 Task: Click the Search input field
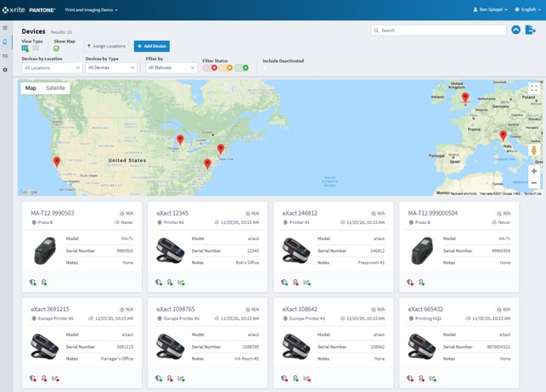pos(438,31)
